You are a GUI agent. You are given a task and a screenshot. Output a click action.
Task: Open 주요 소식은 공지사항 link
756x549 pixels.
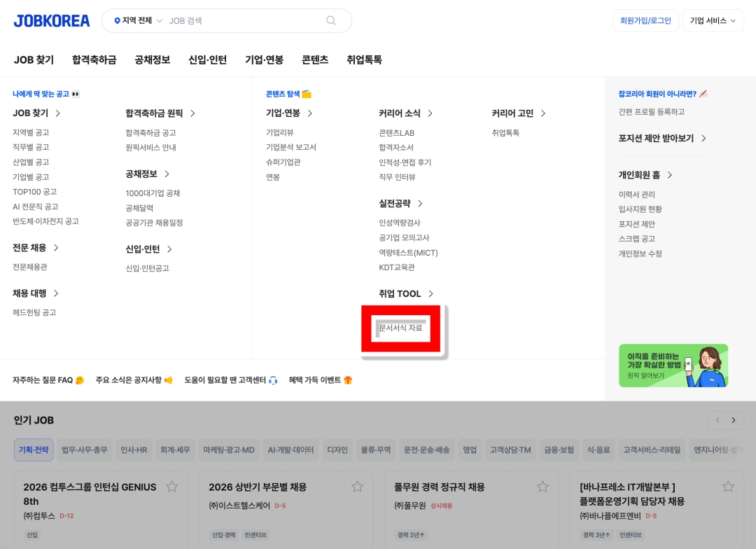[134, 380]
